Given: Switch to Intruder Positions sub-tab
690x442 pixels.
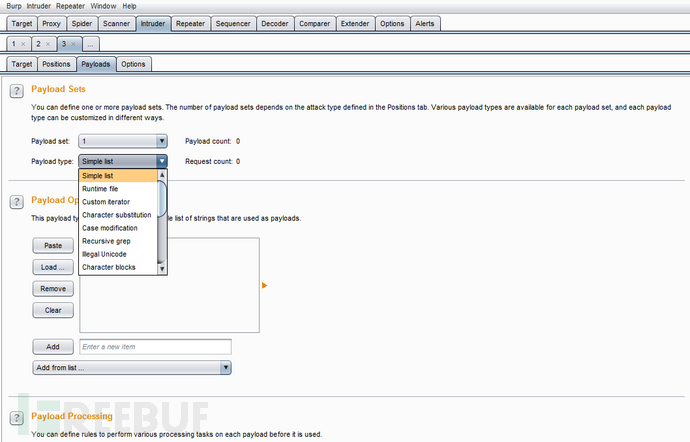Looking at the screenshot, I should point(56,64).
